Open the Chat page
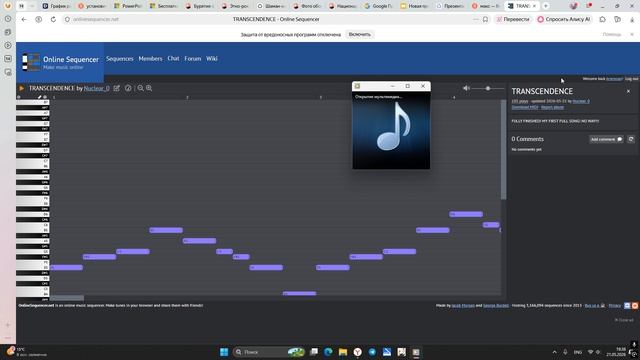This screenshot has height=360, width=640. click(x=173, y=59)
